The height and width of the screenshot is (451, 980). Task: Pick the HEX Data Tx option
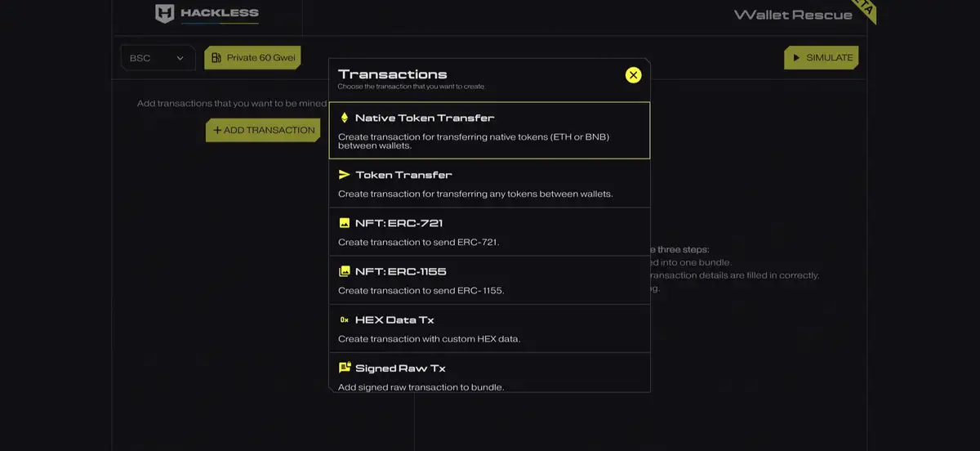tap(489, 328)
